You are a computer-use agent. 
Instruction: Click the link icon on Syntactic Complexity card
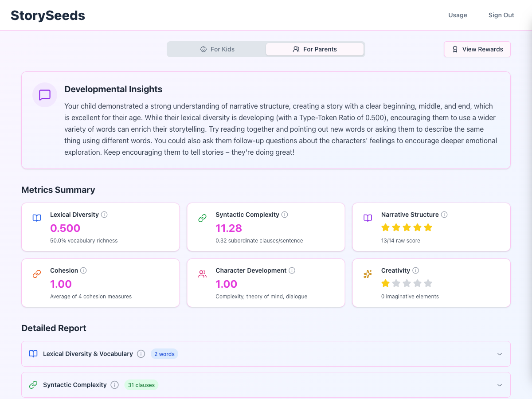click(x=202, y=218)
